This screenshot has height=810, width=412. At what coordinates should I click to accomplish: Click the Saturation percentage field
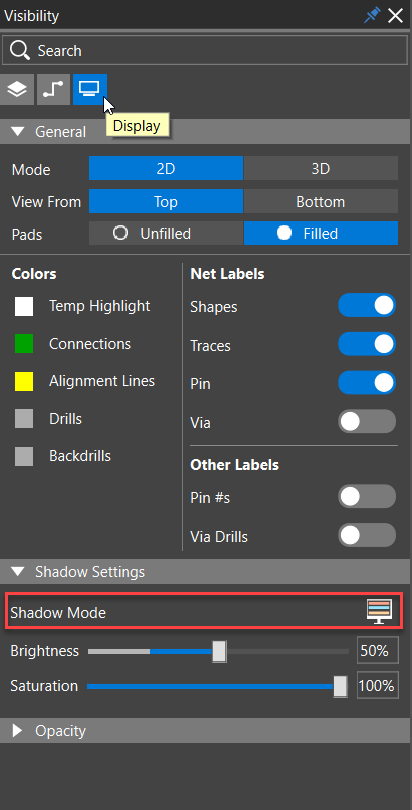click(377, 686)
